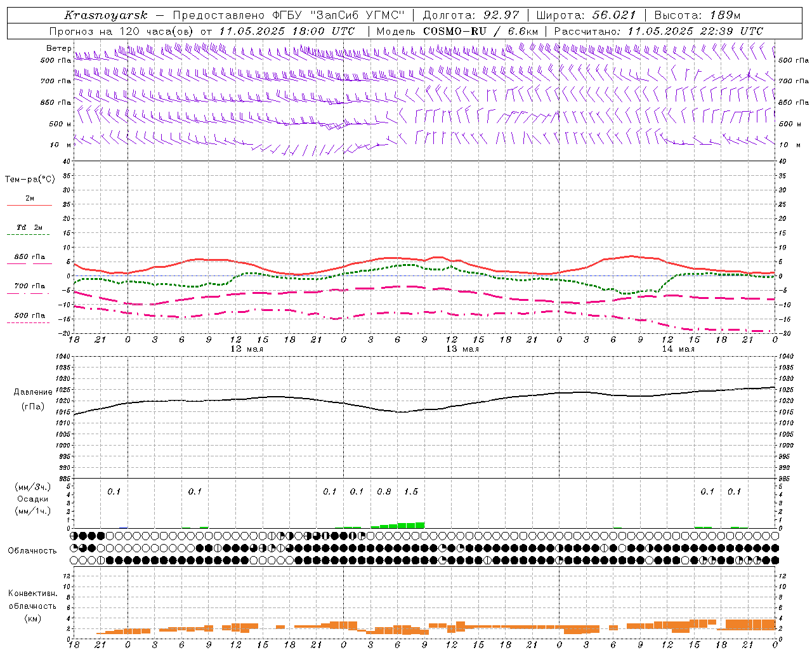Click the 'Высота: 189м' elevation label
The image size is (812, 650).
pos(697,15)
